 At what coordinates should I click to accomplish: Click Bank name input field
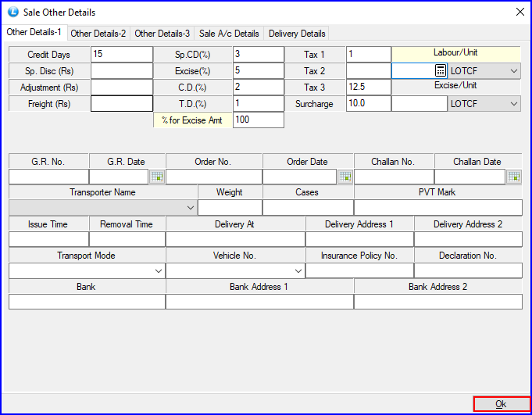pyautogui.click(x=87, y=302)
